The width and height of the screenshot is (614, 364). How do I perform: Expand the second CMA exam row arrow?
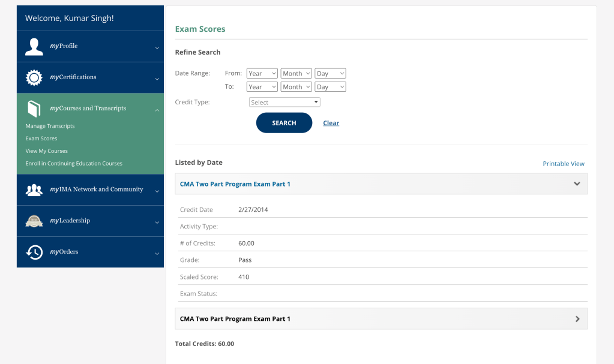tap(577, 319)
